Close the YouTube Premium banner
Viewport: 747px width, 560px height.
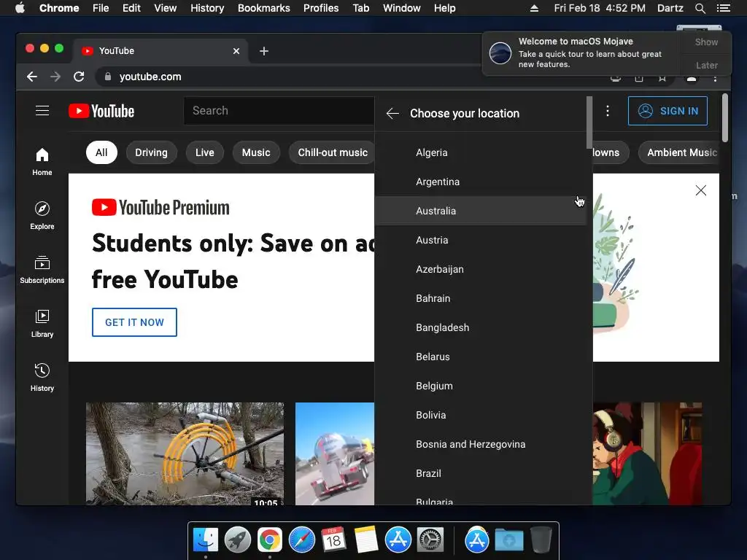pos(701,190)
